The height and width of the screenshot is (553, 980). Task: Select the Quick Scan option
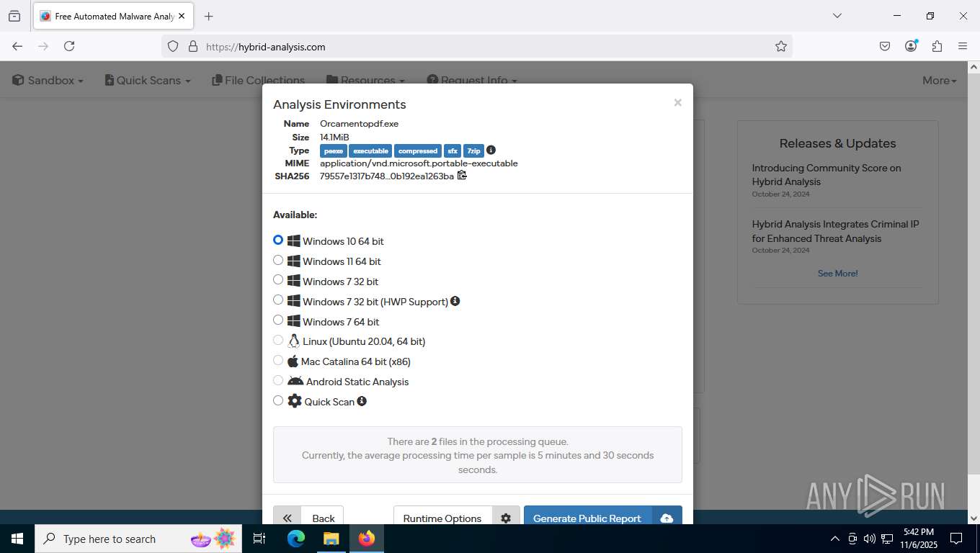click(x=278, y=400)
